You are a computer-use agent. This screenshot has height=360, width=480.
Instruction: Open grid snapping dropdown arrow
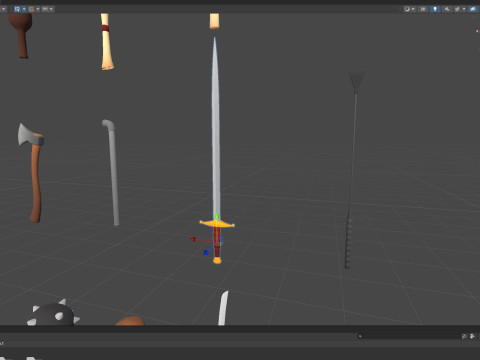(x=24, y=9)
